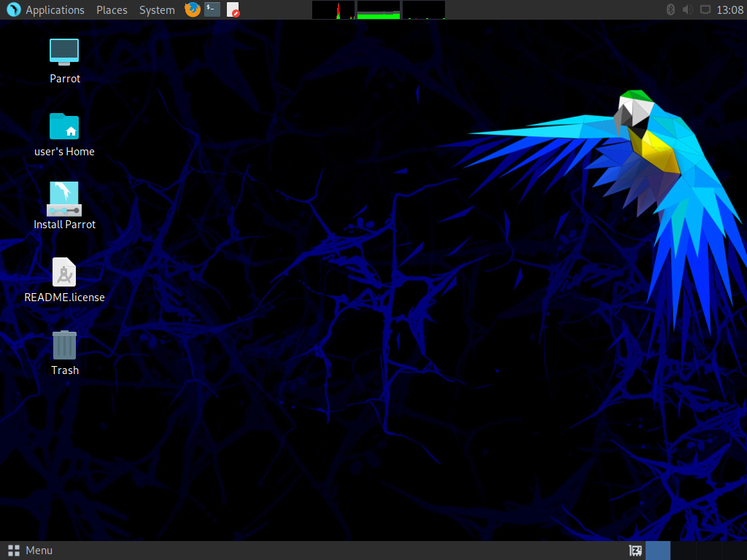747x560 pixels.
Task: Open the Applications menu
Action: coord(46,9)
